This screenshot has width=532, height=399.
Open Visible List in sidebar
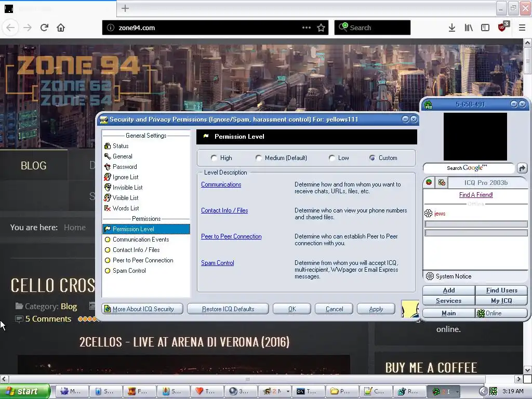[126, 198]
